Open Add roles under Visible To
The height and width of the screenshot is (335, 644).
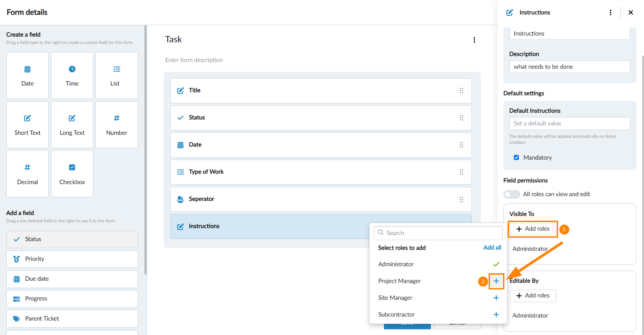533,229
